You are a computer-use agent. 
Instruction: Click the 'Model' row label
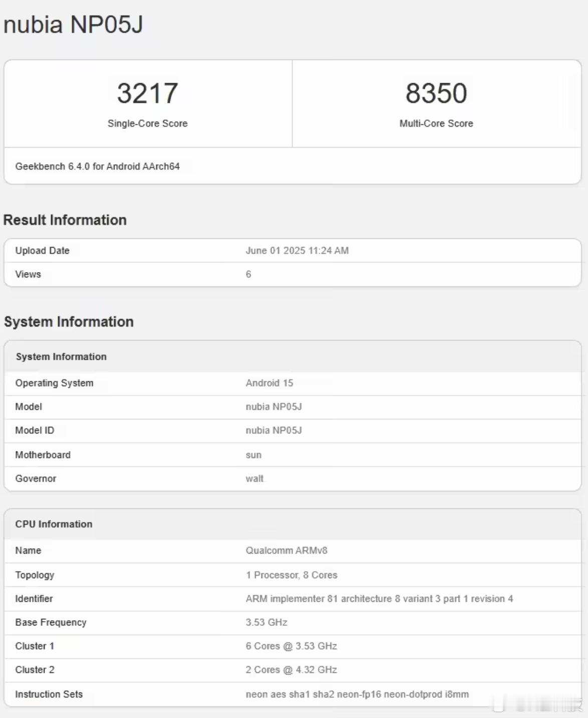29,407
